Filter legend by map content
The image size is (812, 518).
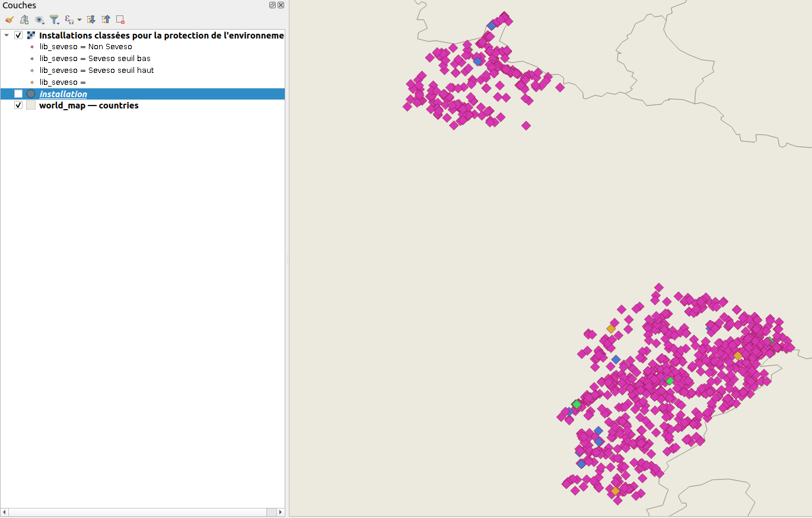coord(54,19)
